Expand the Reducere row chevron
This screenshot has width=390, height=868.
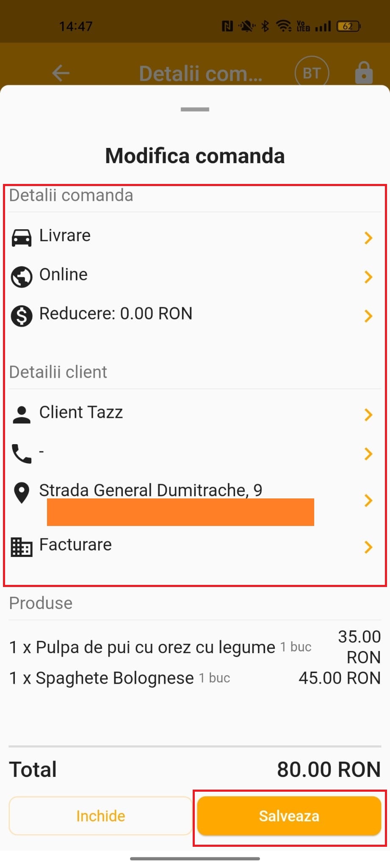click(368, 316)
